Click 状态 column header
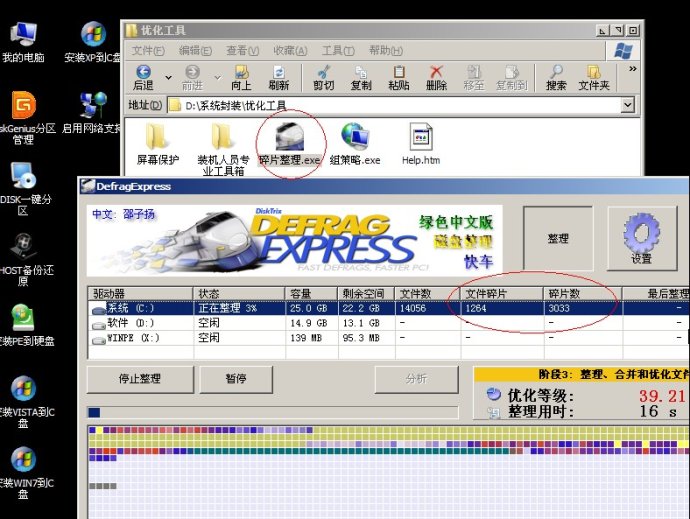690x519 pixels. 239,294
